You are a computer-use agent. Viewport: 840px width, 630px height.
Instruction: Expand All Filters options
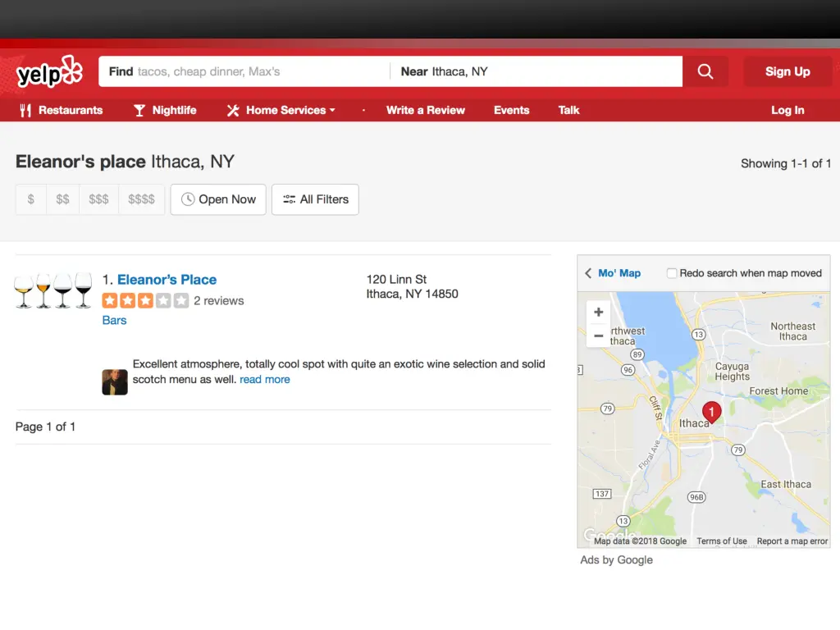315,199
